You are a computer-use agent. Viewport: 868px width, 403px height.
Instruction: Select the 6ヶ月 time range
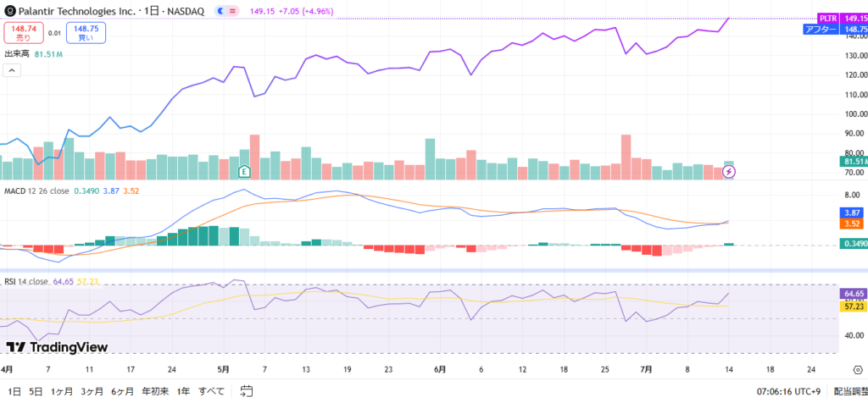[122, 391]
